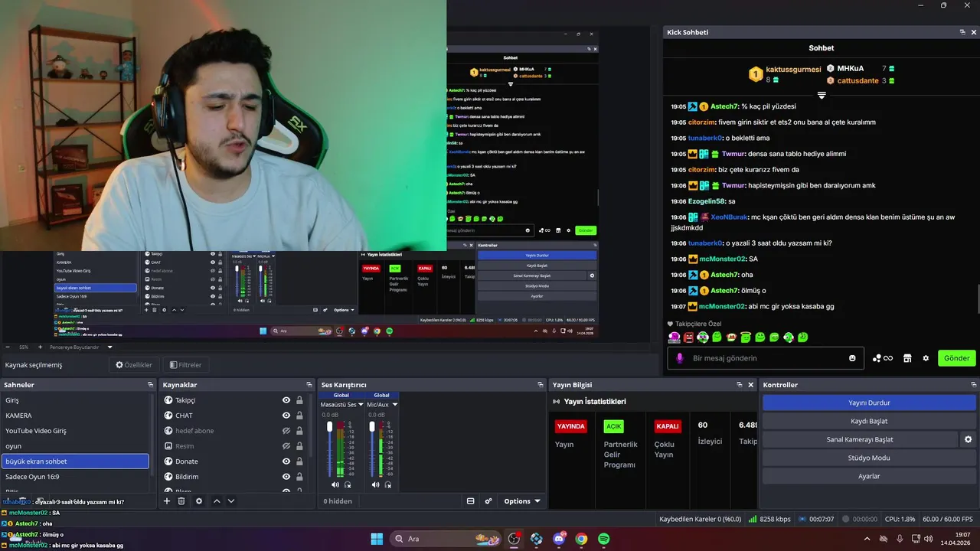980x551 pixels.
Task: Click the Kaydı Başlat button
Action: point(869,421)
